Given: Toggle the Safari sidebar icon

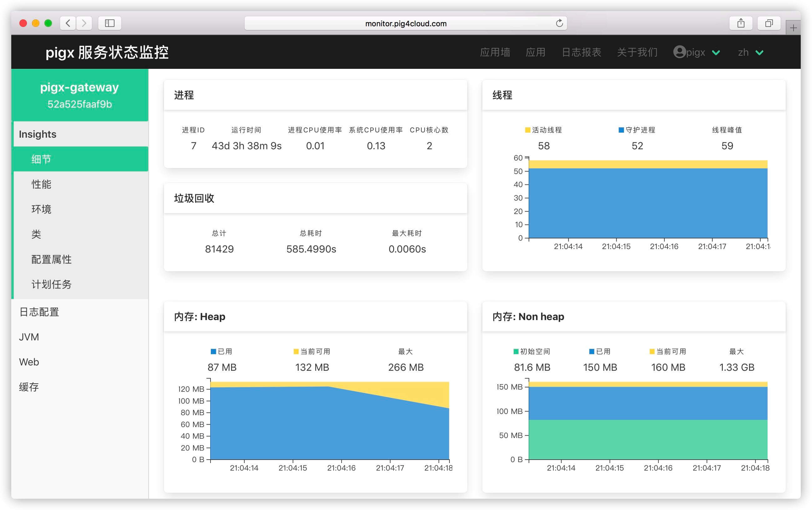Looking at the screenshot, I should tap(109, 23).
